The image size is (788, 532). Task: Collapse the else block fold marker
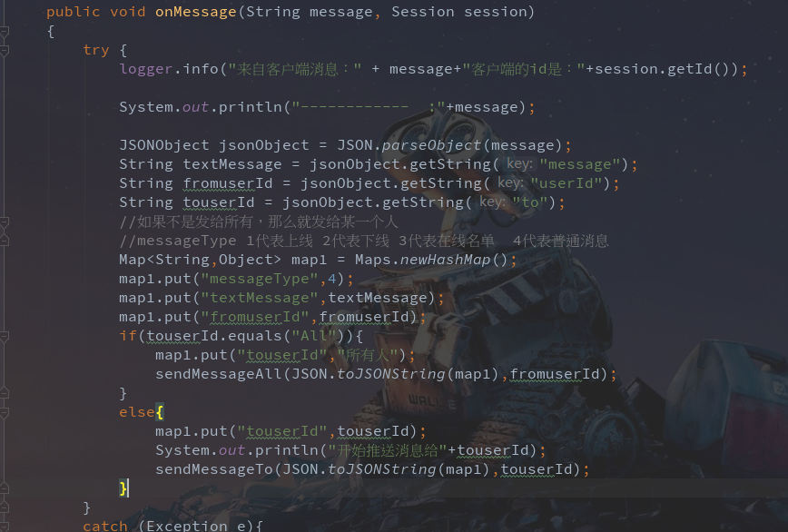coord(4,412)
